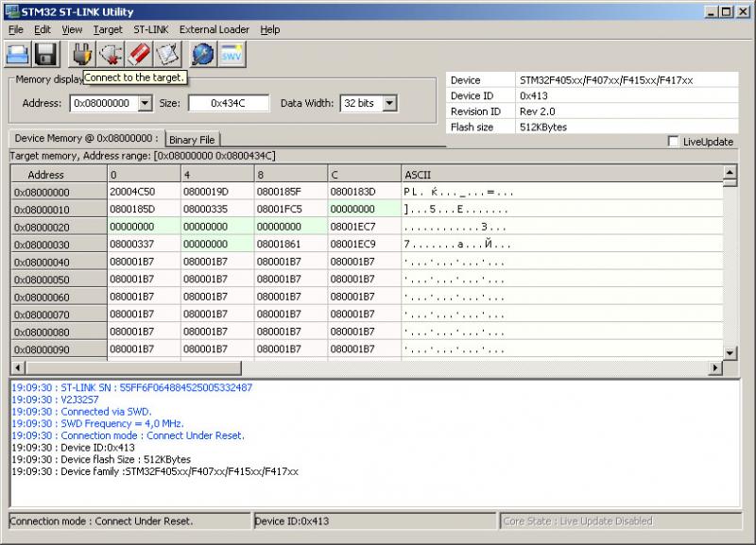The width and height of the screenshot is (756, 545).
Task: Select row header 0x08000000 in the memory grid
Action: tap(59, 193)
